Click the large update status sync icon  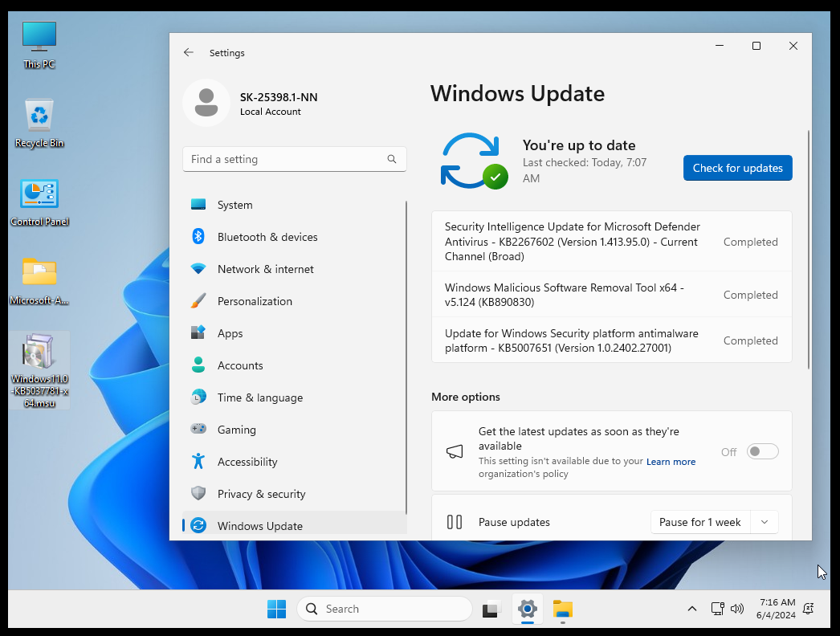pyautogui.click(x=474, y=161)
